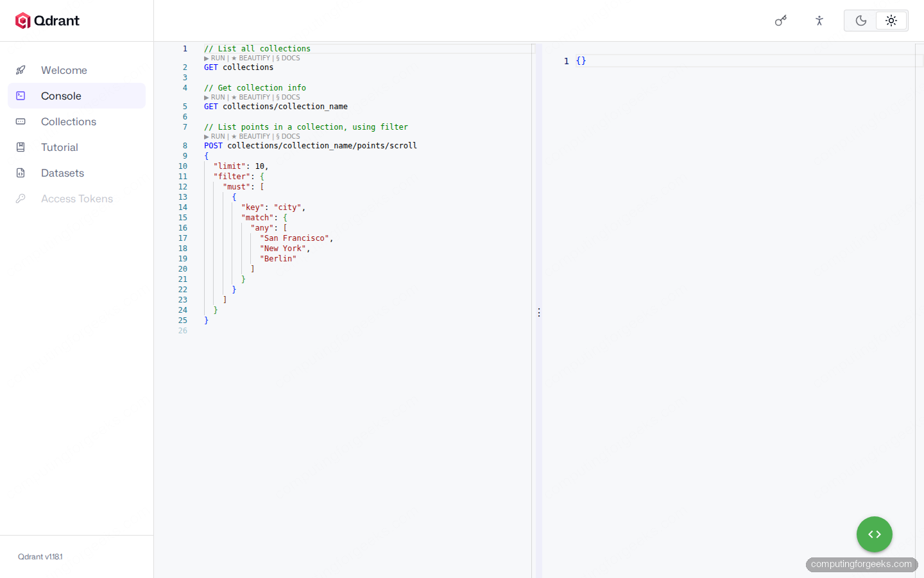Open the Welcome page
The height and width of the screenshot is (578, 924).
pyautogui.click(x=76, y=70)
